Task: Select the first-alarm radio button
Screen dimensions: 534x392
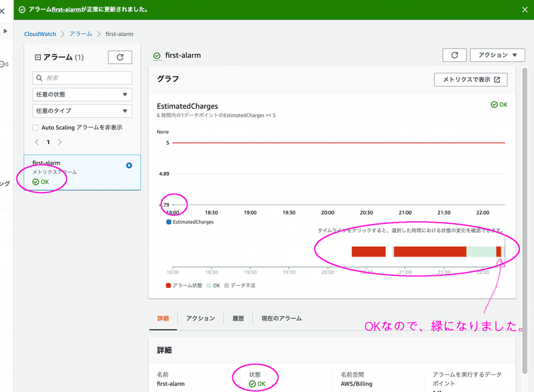Action: [129, 165]
